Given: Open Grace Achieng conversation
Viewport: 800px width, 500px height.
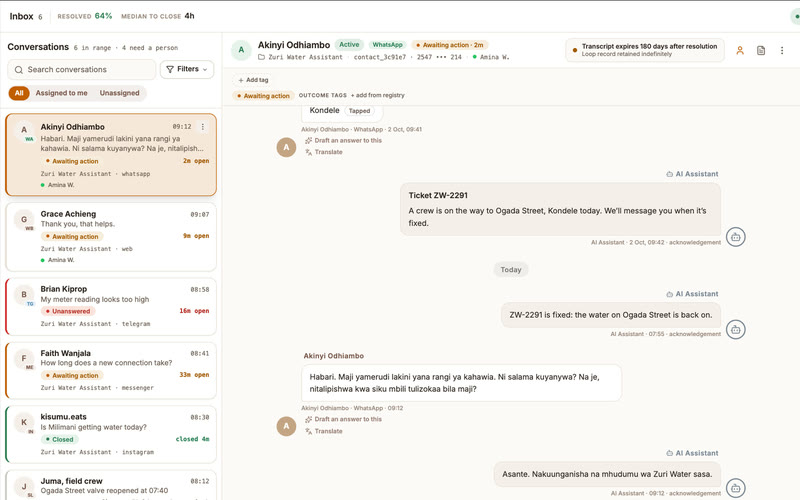Looking at the screenshot, I should point(111,237).
